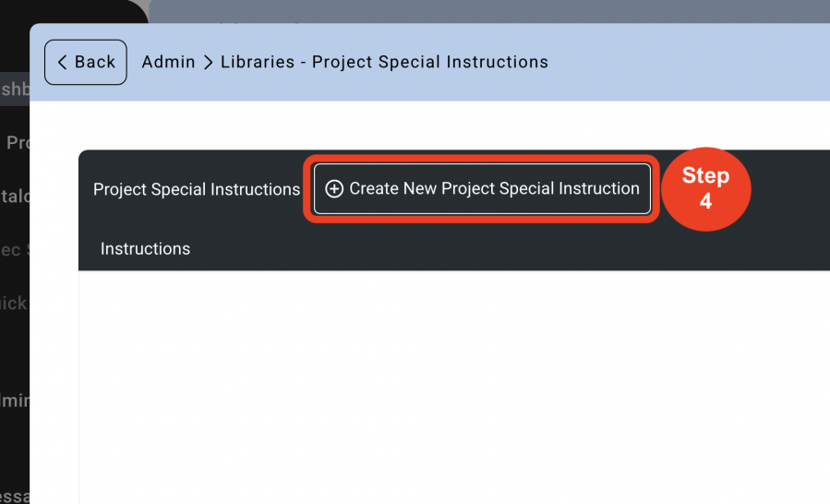The width and height of the screenshot is (830, 504).
Task: Click the empty instructions list area
Action: coord(454,387)
